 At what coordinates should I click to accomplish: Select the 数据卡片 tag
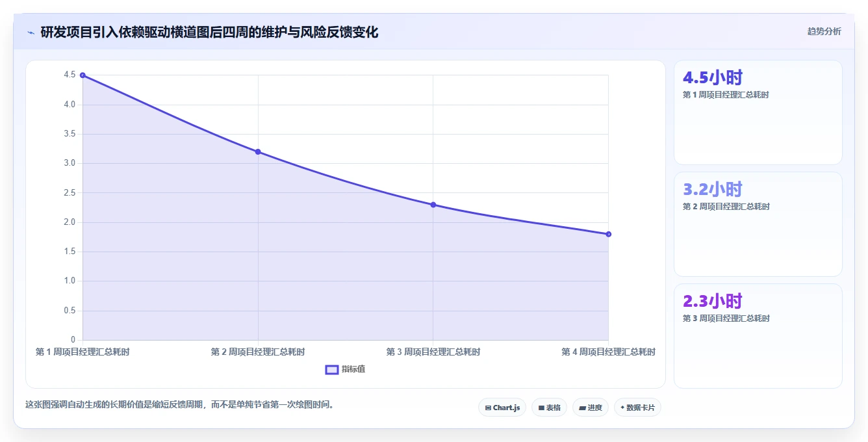click(x=637, y=408)
